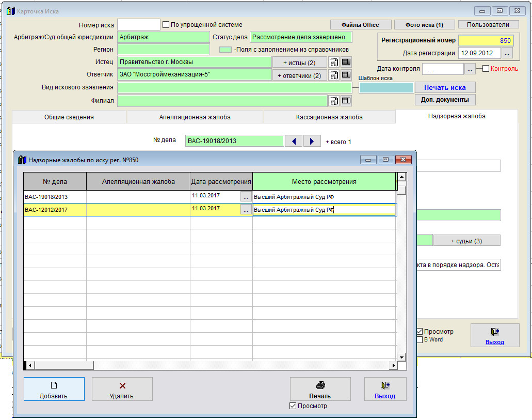Screen dimensions: 532x420
Task: Enable the По упрощенной системе checkbox
Action: pyautogui.click(x=166, y=25)
